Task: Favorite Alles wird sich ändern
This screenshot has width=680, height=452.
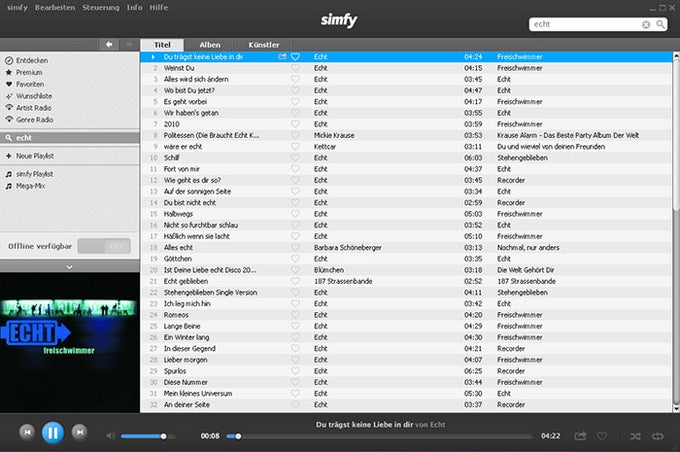Action: (x=295, y=79)
